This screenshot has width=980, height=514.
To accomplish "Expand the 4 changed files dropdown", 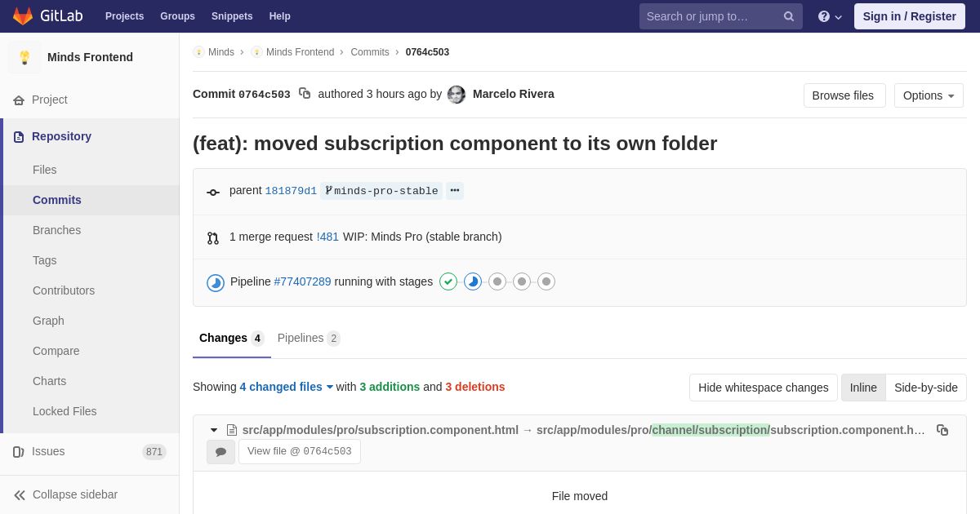I will (287, 387).
